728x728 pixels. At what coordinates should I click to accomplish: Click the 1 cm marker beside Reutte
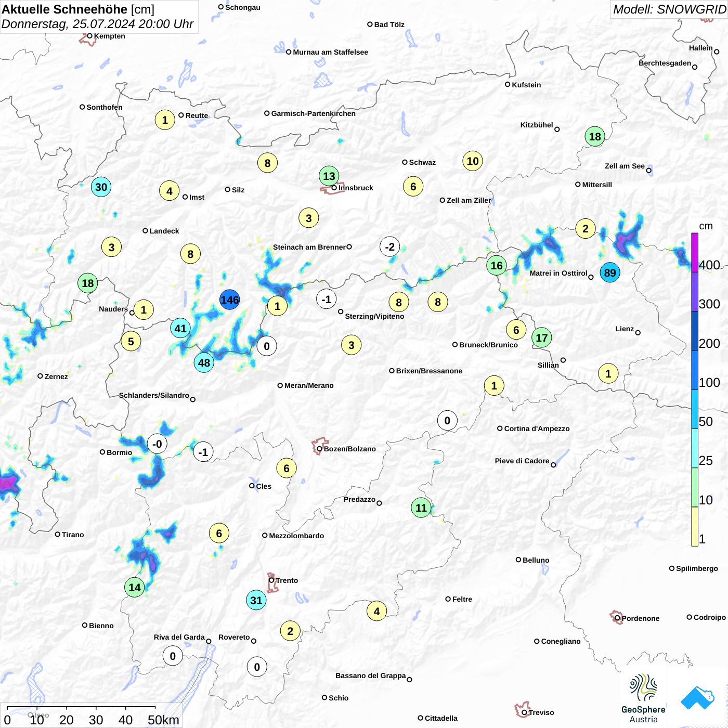[165, 120]
